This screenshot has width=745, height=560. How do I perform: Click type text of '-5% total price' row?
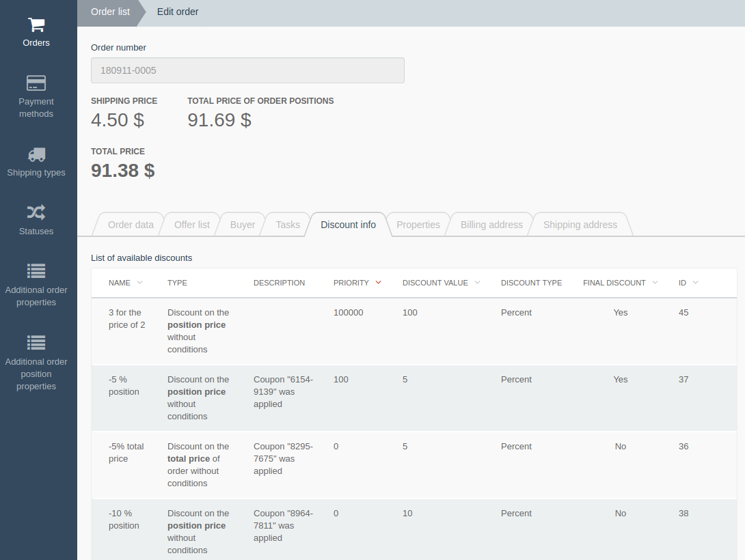[198, 465]
